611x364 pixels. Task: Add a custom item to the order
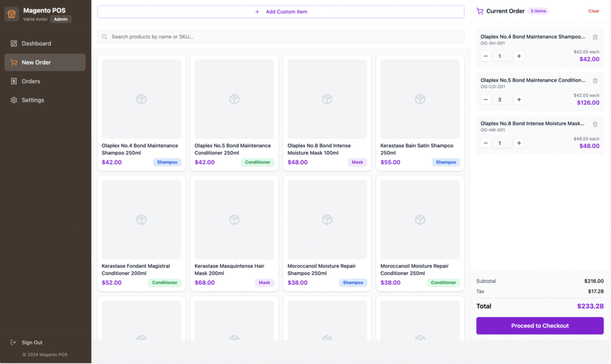(280, 11)
